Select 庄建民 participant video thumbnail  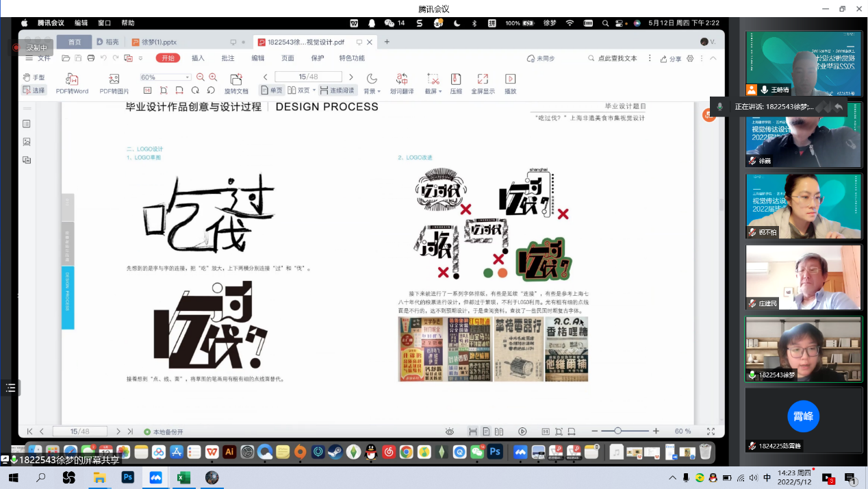(804, 277)
